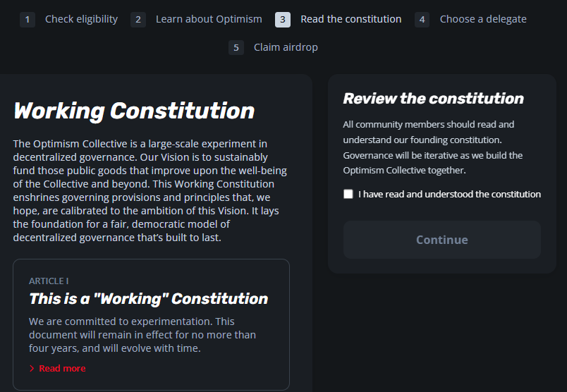Click the Article I card heading

coord(149,299)
